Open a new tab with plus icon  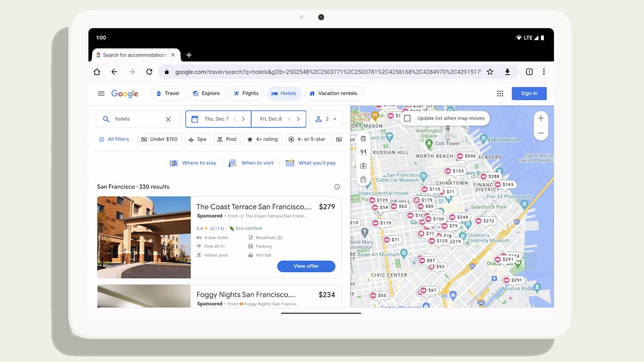(189, 55)
